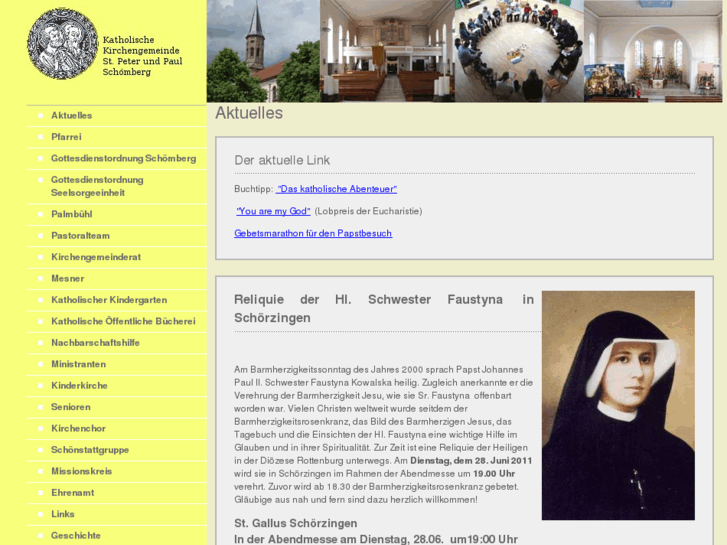
Task: Click the Reliquie der Hl. Schwester Faustyna heading
Action: tap(384, 308)
